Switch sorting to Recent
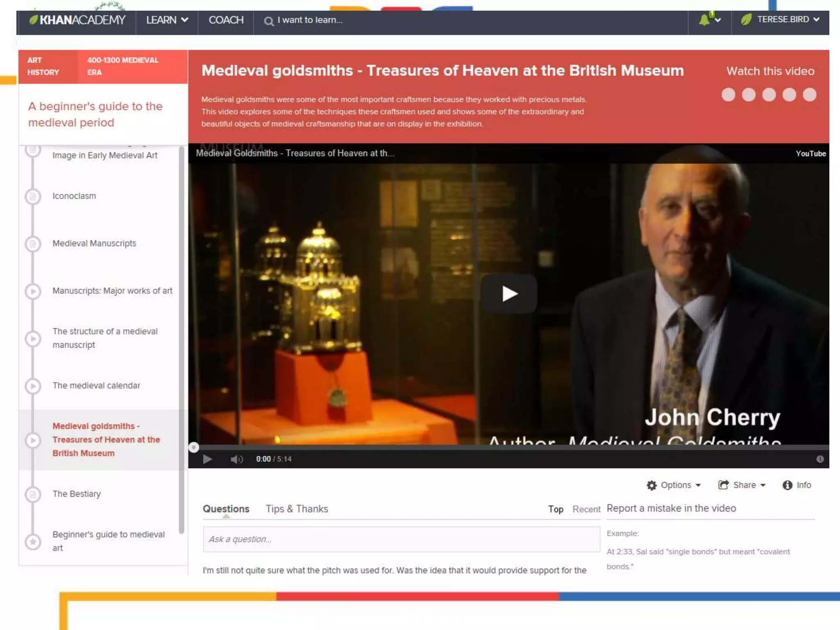Image resolution: width=840 pixels, height=630 pixels. pyautogui.click(x=586, y=509)
